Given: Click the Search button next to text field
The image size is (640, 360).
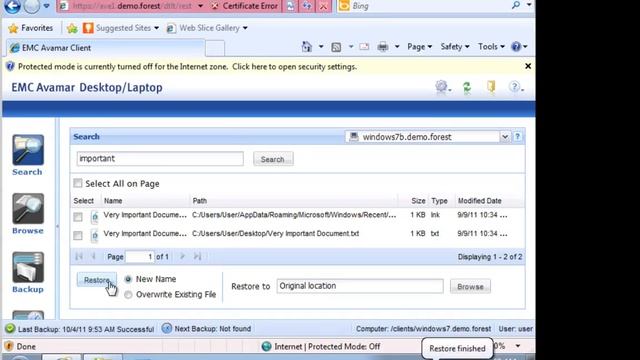Looking at the screenshot, I should pyautogui.click(x=273, y=159).
